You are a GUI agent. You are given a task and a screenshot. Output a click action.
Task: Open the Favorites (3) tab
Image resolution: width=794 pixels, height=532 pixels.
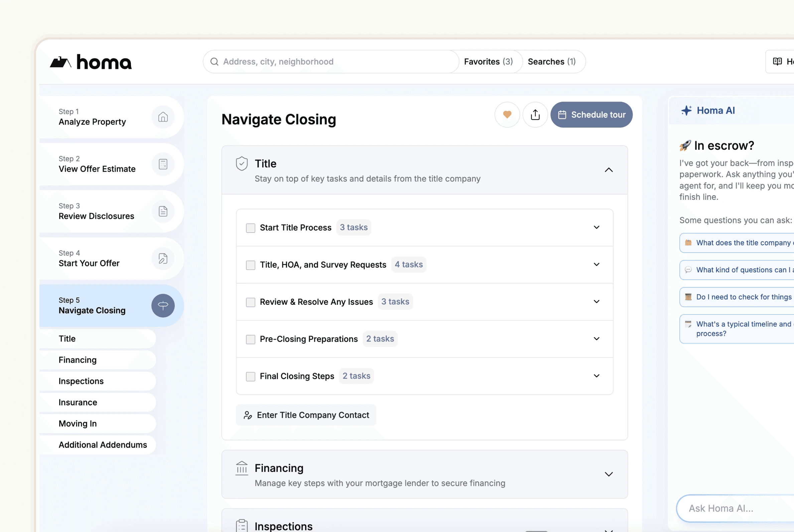click(x=488, y=62)
